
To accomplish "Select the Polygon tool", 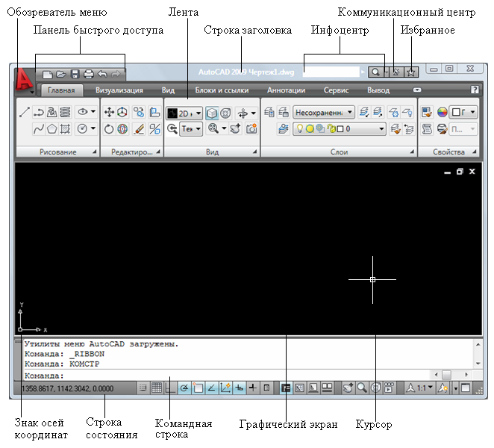I will coord(52,129).
